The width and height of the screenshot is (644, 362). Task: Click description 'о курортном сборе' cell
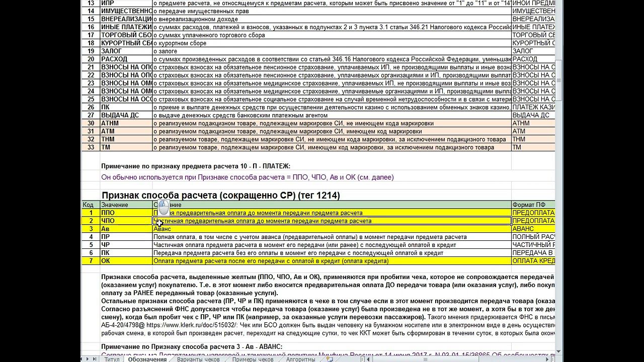tap(332, 43)
